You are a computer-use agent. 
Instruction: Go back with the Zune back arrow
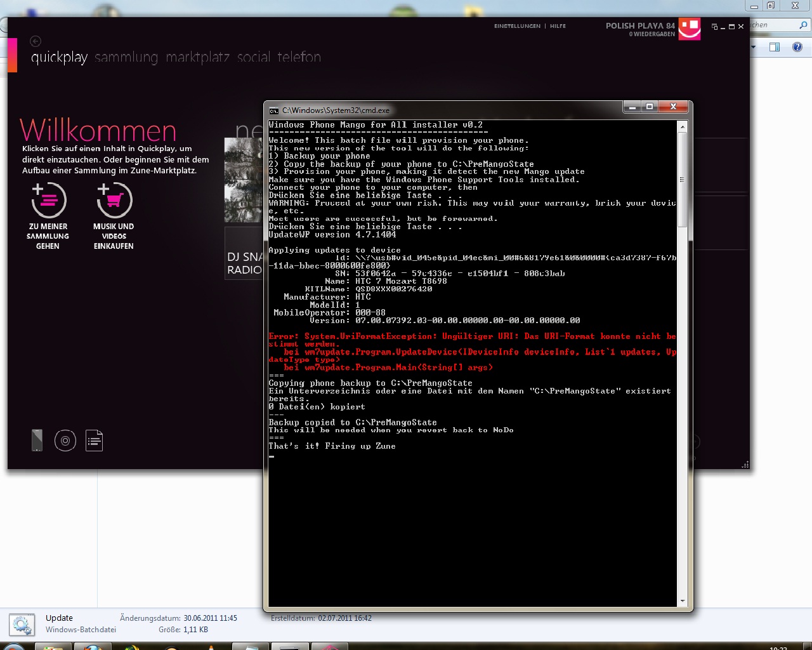[x=36, y=41]
